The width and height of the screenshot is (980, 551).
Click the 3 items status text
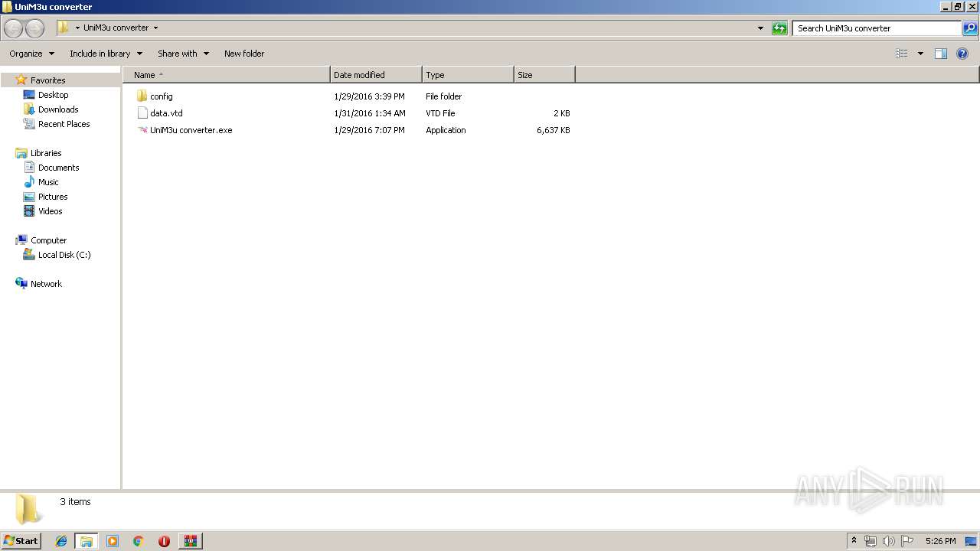[x=75, y=502]
